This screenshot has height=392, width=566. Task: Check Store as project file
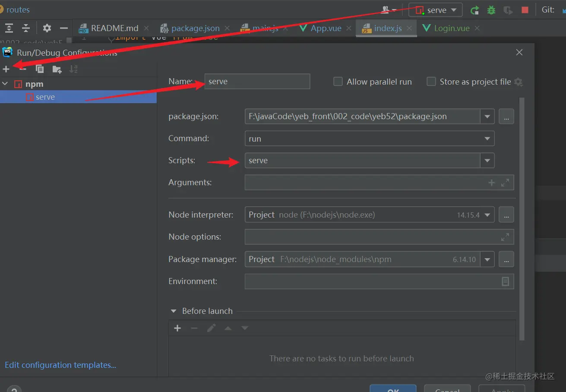point(431,82)
